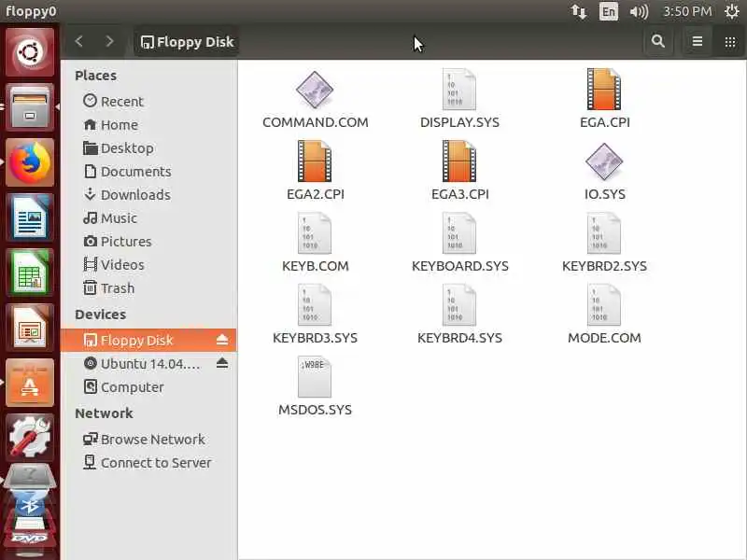Open the network indicator menu
Viewport: 747px width, 560px height.
pos(579,11)
